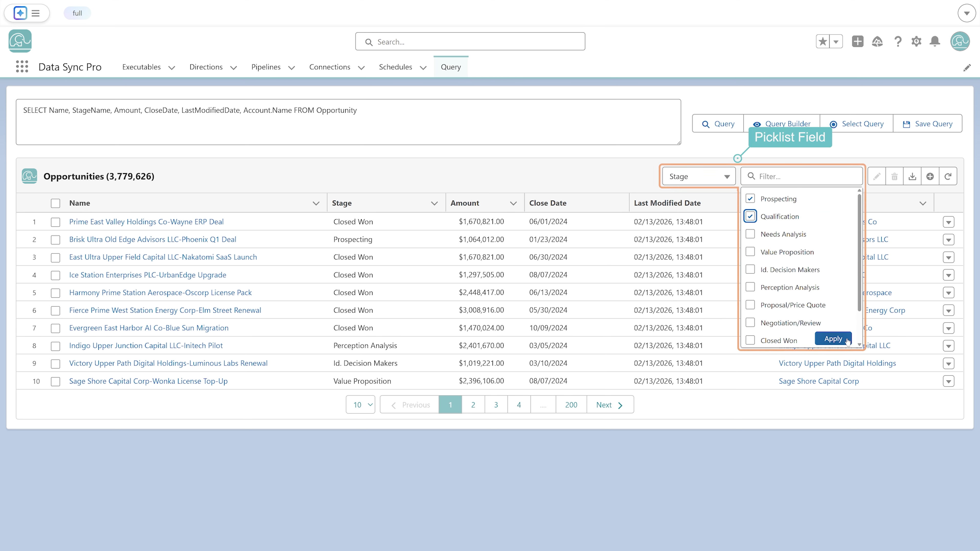The width and height of the screenshot is (980, 551).
Task: Open row actions menu for Prime East Valley row
Action: 949,222
